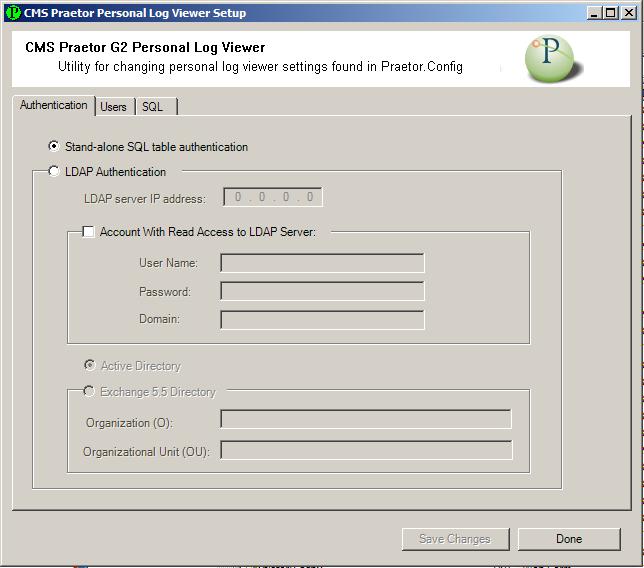Switch to the Authentication tab
The height and width of the screenshot is (568, 644).
53,106
